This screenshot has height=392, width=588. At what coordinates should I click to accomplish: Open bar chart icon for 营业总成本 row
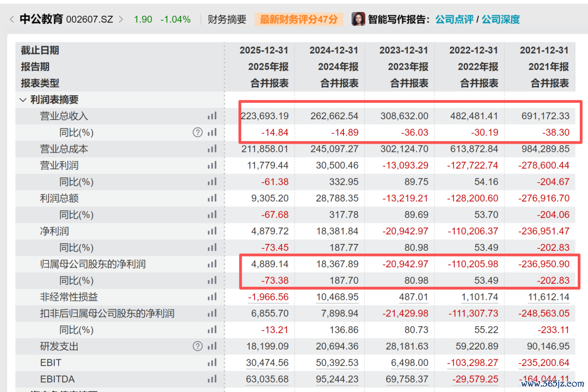(x=212, y=149)
